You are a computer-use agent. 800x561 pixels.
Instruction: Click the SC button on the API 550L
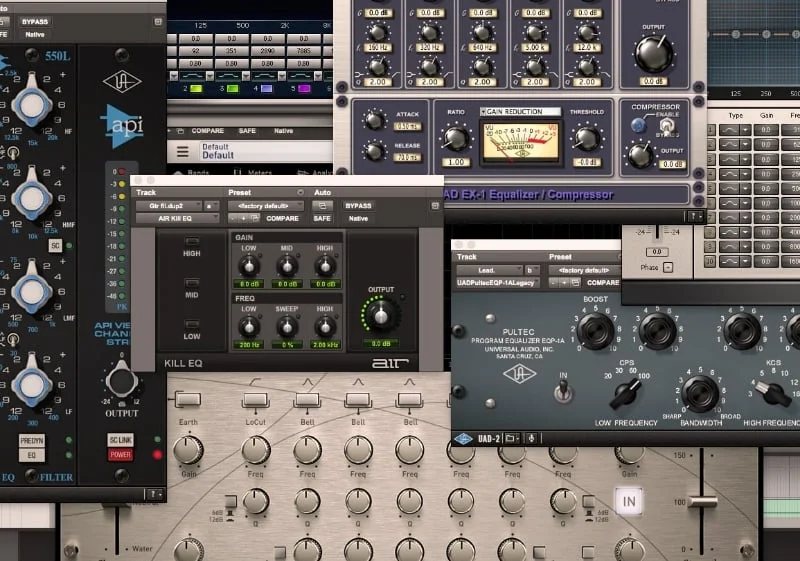pos(55,246)
